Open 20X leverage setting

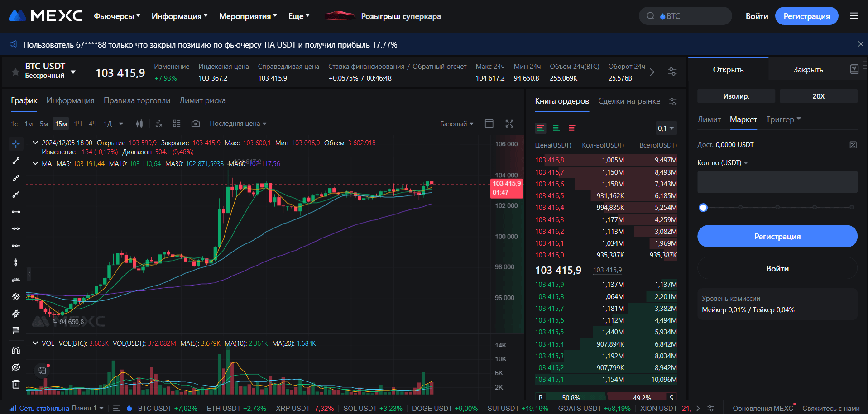pos(818,96)
